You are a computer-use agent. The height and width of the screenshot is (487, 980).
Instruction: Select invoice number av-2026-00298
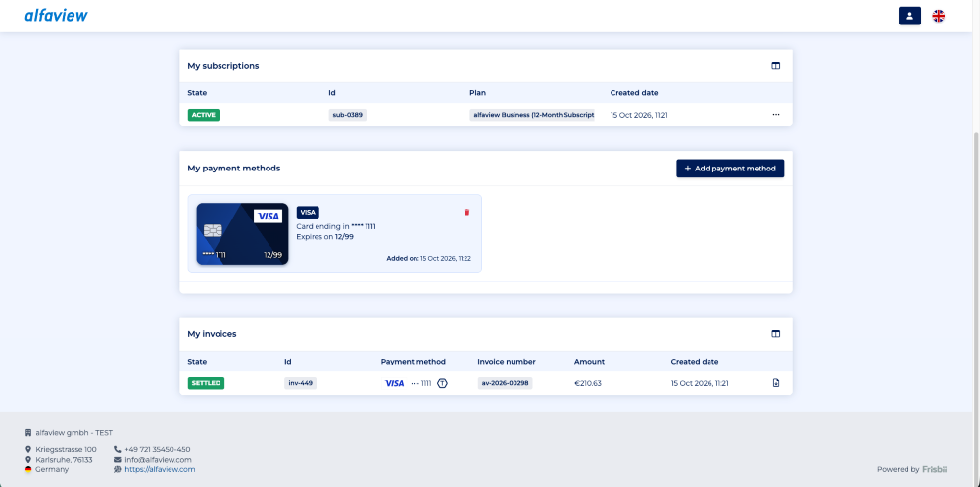505,383
